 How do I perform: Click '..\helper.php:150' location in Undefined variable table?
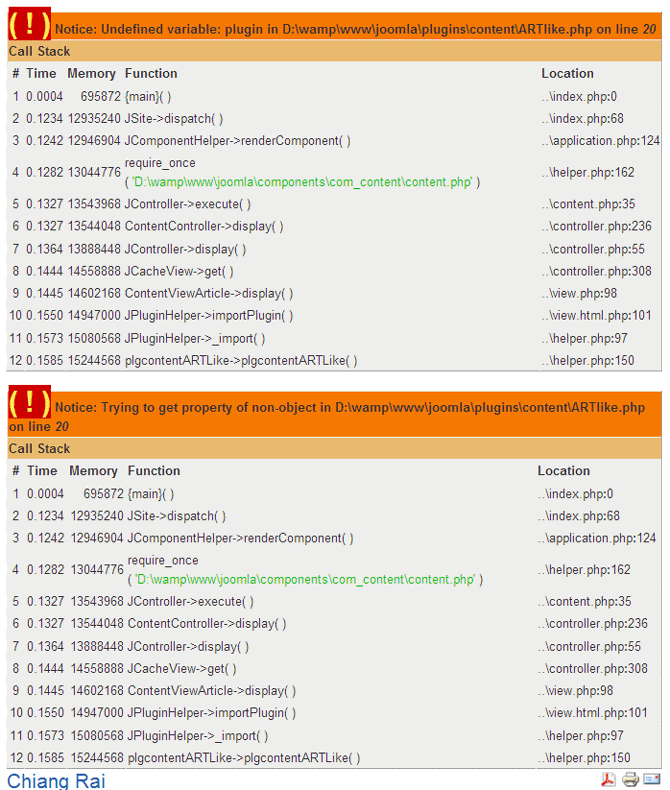click(x=588, y=360)
